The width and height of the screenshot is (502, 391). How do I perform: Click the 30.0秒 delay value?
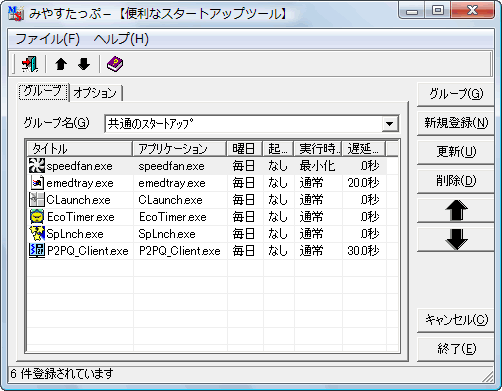(363, 251)
